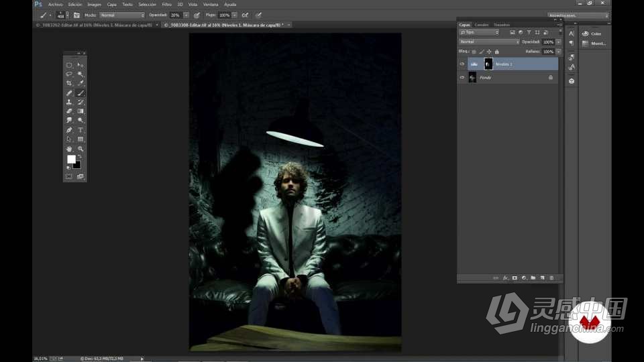This screenshot has width=644, height=362.
Task: Toggle pixel layers filter
Action: pos(513,32)
